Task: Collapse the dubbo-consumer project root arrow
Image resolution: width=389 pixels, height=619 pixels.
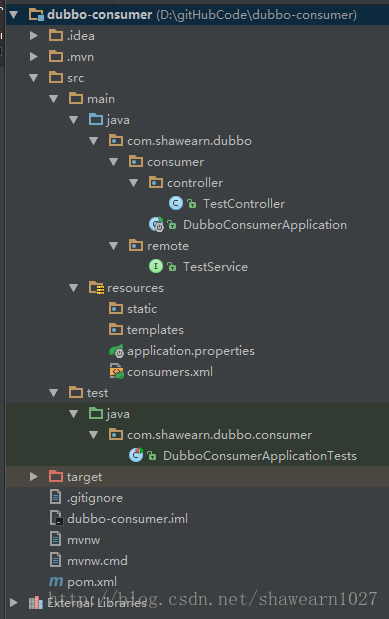Action: 14,15
